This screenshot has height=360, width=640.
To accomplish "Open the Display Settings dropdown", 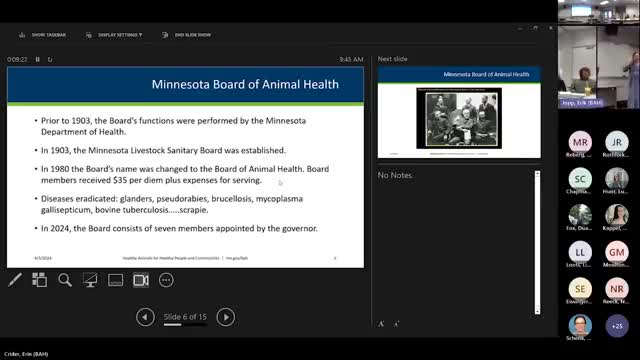I will [115, 35].
